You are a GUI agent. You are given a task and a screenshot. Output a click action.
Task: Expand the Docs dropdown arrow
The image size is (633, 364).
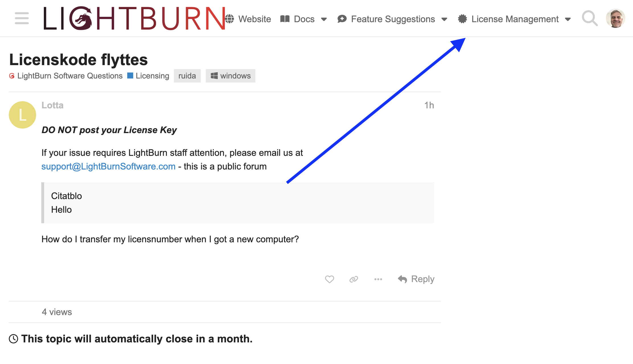[x=324, y=19]
